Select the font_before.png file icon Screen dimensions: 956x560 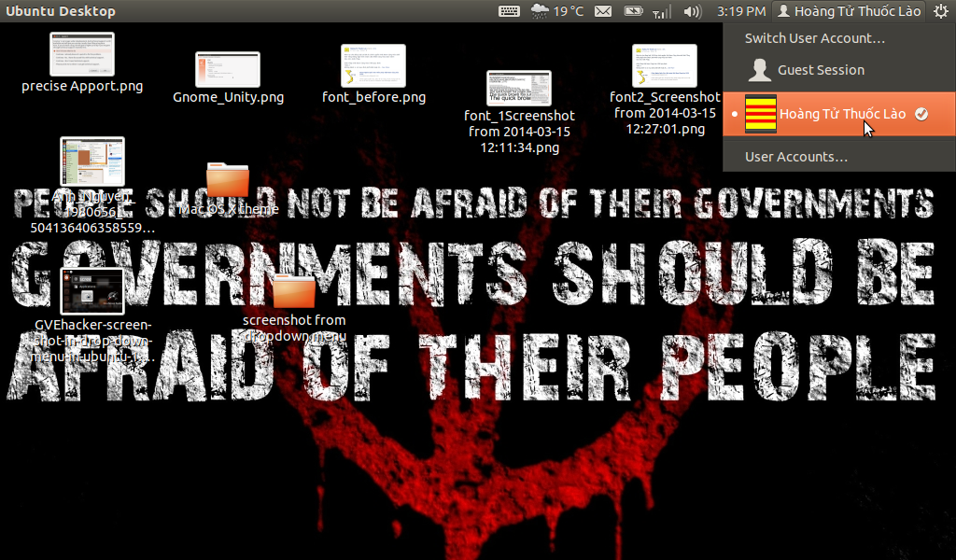373,66
